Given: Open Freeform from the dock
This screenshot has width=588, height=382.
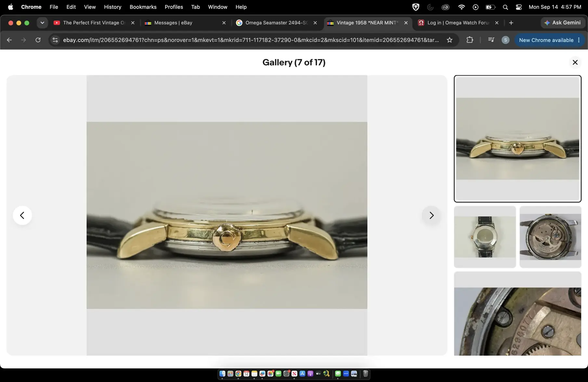Looking at the screenshot, I should [262, 374].
